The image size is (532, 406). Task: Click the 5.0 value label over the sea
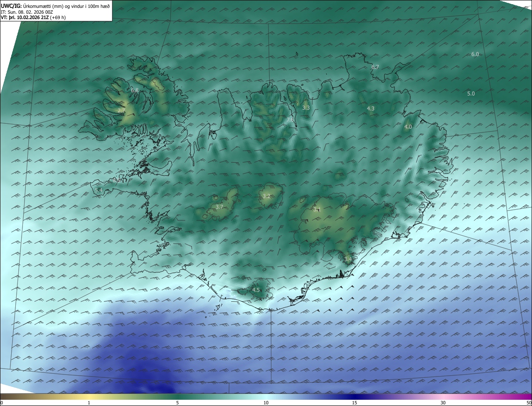(471, 94)
